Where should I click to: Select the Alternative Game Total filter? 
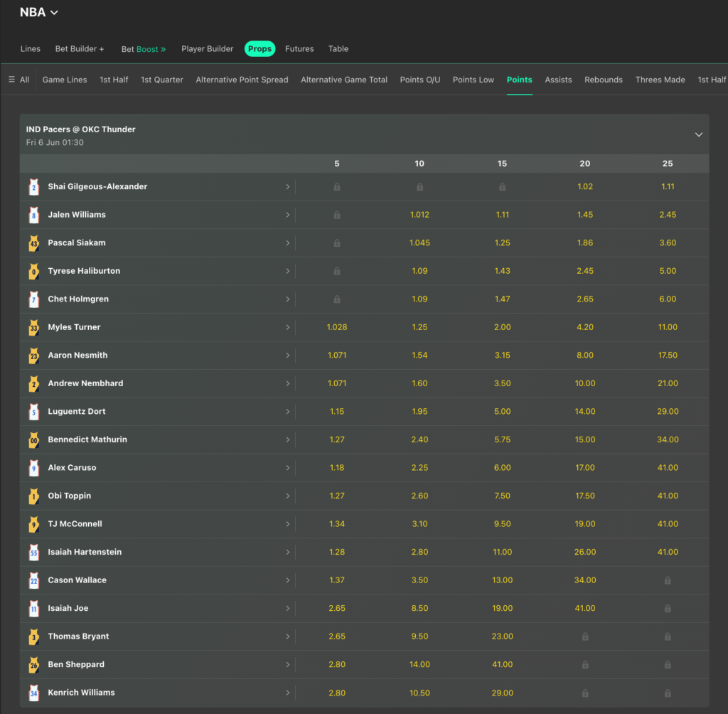[x=344, y=80]
